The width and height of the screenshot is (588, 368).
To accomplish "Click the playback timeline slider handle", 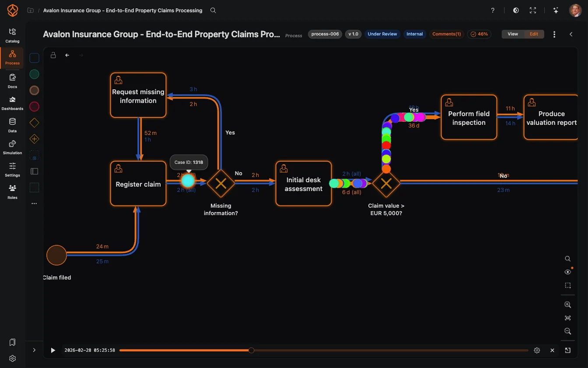I will tap(251, 350).
